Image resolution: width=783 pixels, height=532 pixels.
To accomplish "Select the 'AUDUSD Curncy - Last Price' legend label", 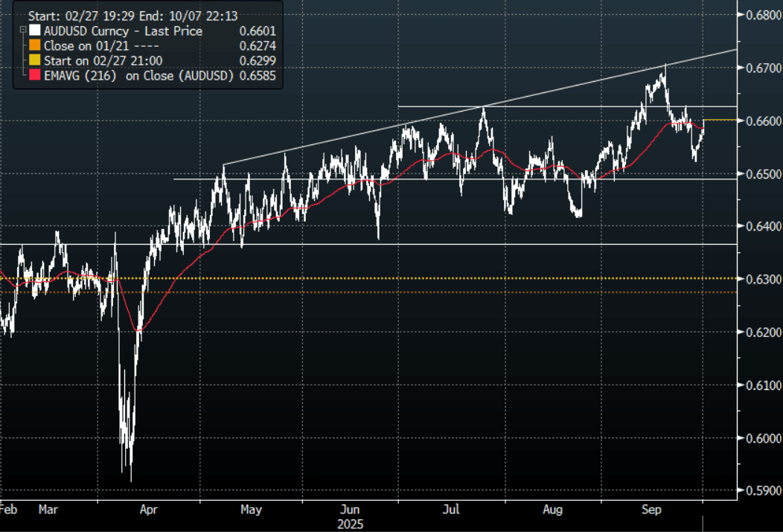I will coord(123,31).
